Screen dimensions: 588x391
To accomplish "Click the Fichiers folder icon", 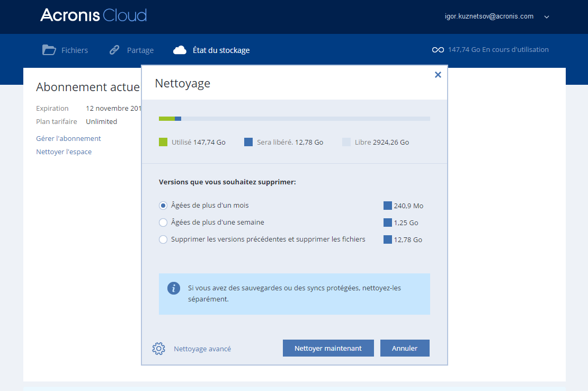I will (49, 50).
